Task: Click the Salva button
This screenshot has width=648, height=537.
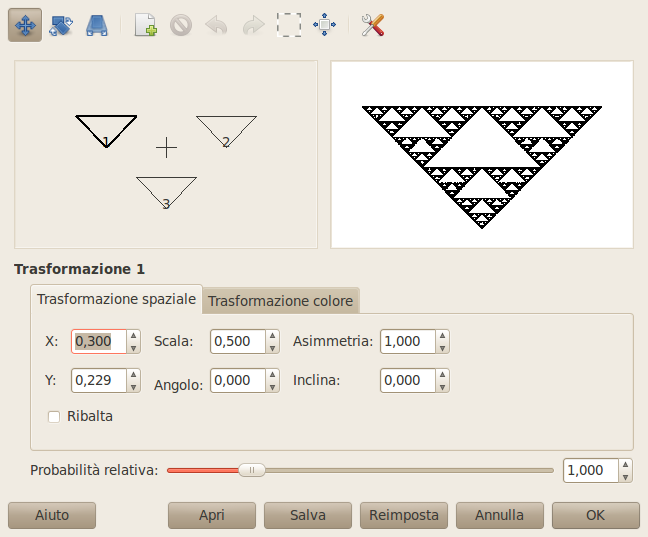Action: (x=307, y=515)
